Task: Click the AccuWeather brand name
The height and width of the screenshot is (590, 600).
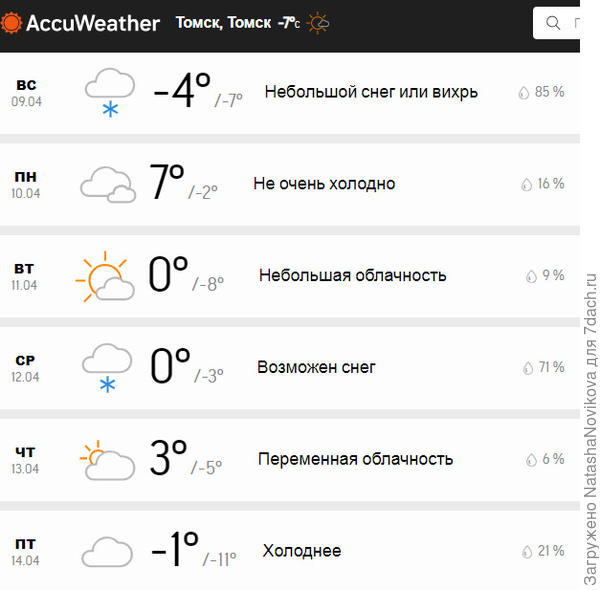Action: (93, 22)
